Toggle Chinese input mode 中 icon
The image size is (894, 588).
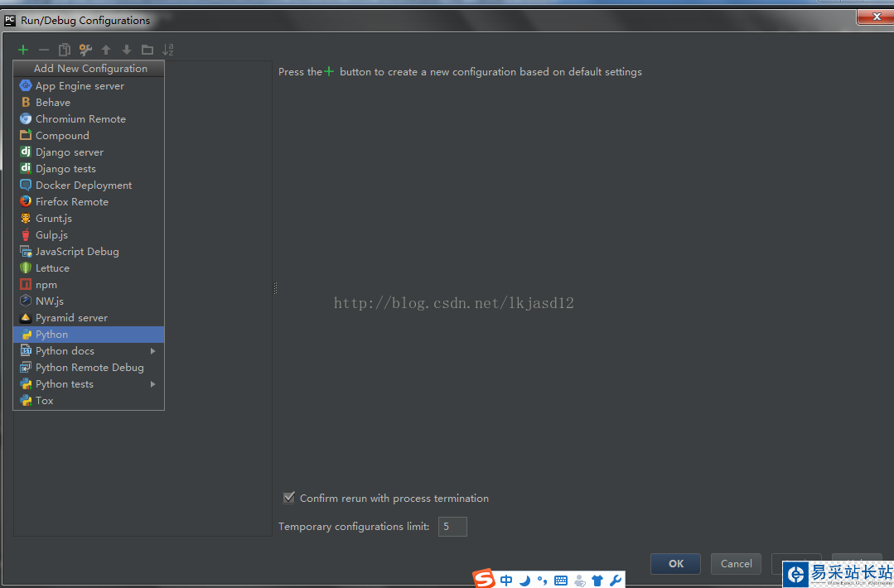[506, 581]
